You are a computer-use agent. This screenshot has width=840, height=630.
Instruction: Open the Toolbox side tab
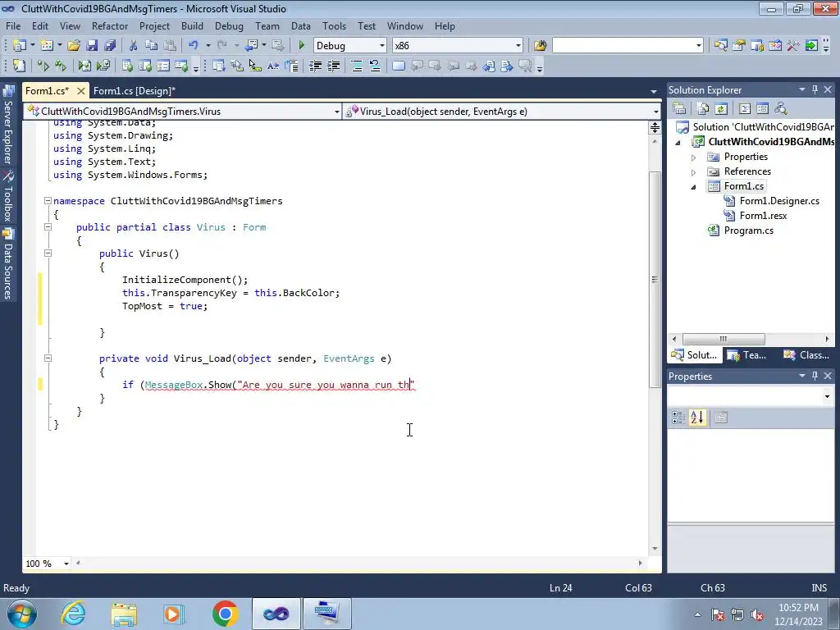[x=8, y=197]
